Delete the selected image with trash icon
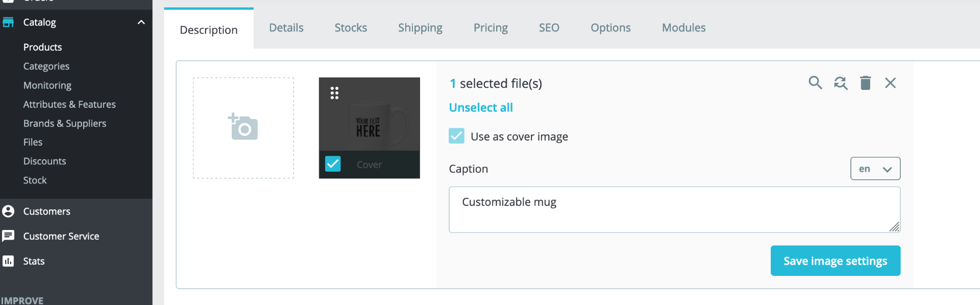 click(x=865, y=83)
